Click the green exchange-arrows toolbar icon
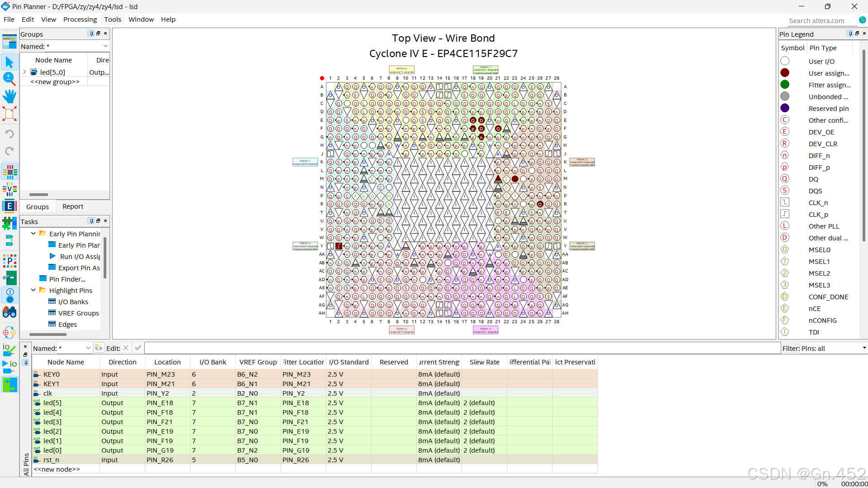This screenshot has height=488, width=868. (x=10, y=385)
